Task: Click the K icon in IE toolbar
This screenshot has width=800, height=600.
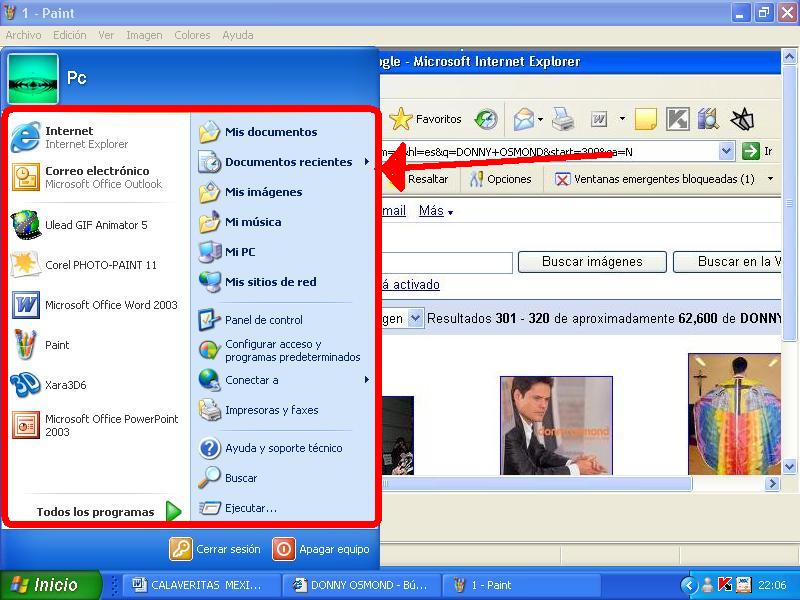Action: tap(678, 119)
